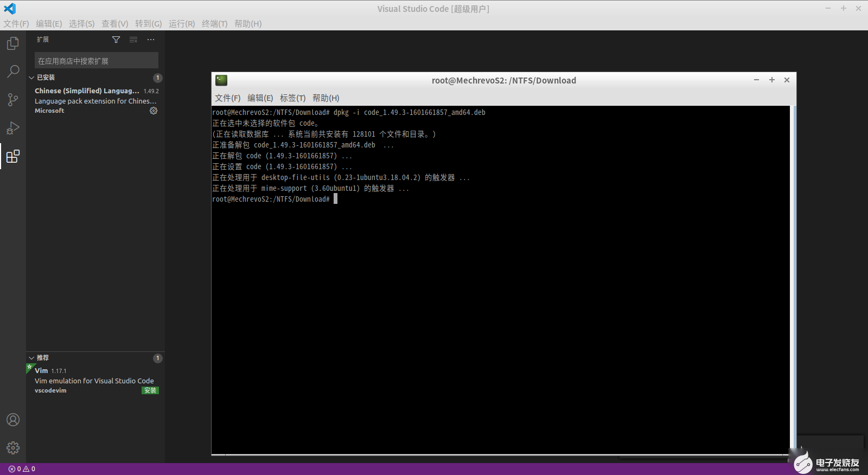Click the filter extensions funnel icon
The width and height of the screenshot is (868, 475).
coord(116,40)
